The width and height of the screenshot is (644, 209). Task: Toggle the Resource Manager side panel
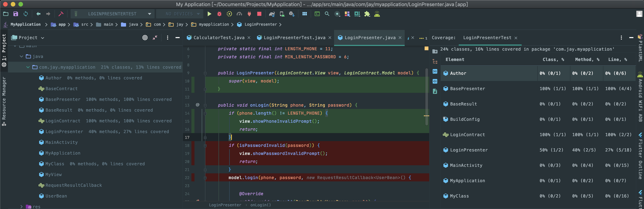tap(4, 100)
